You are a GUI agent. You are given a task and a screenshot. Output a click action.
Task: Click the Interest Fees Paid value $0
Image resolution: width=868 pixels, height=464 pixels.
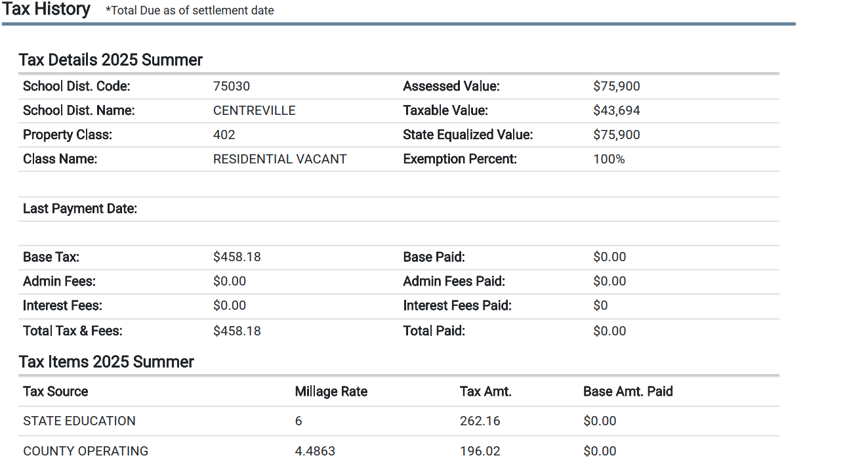click(x=600, y=305)
